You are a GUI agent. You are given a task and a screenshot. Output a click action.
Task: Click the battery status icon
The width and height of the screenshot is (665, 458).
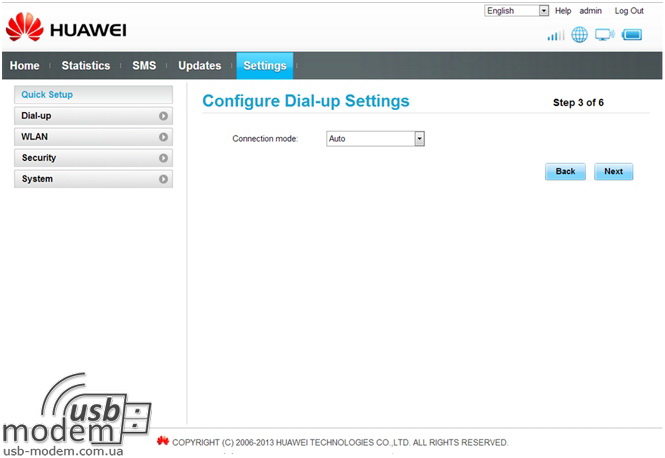(632, 35)
